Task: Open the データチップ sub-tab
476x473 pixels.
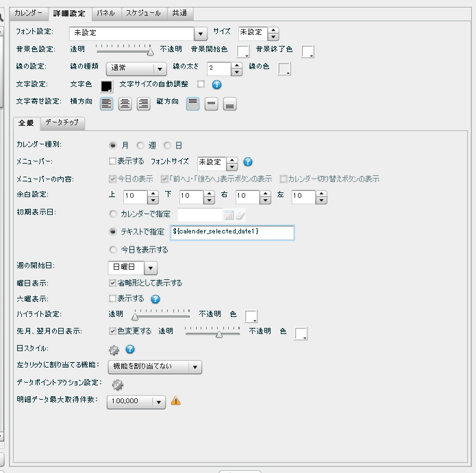Action: [x=62, y=123]
